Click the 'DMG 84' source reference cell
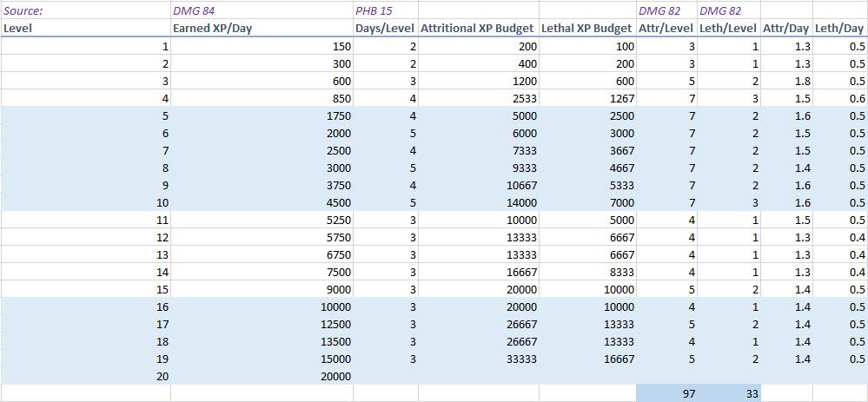Image resolution: width=868 pixels, height=402 pixels. pos(262,10)
